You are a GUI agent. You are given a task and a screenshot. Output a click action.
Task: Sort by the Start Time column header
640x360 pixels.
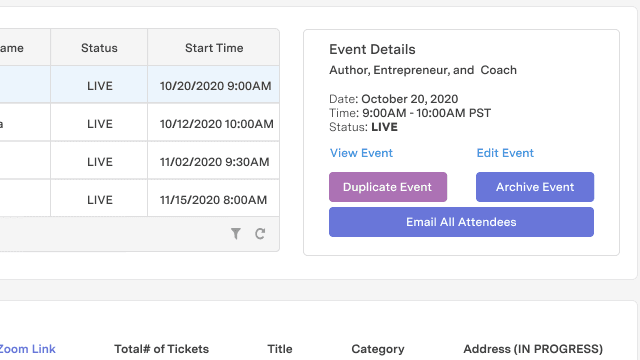pos(214,48)
